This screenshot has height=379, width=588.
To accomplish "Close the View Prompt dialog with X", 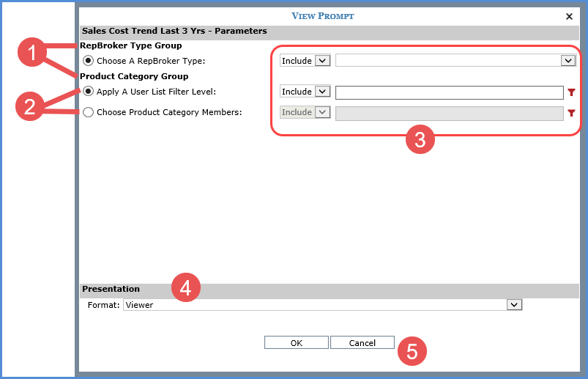I will [569, 16].
